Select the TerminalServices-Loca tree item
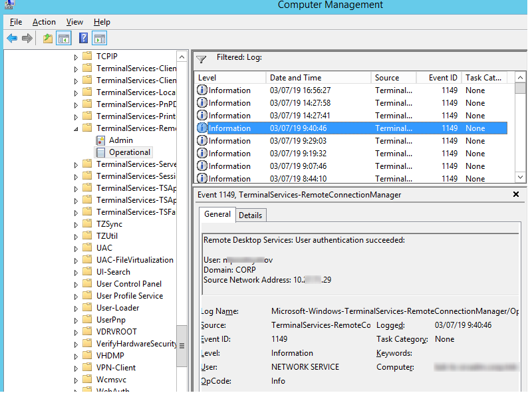Viewport: 532px width, 399px height. click(136, 92)
